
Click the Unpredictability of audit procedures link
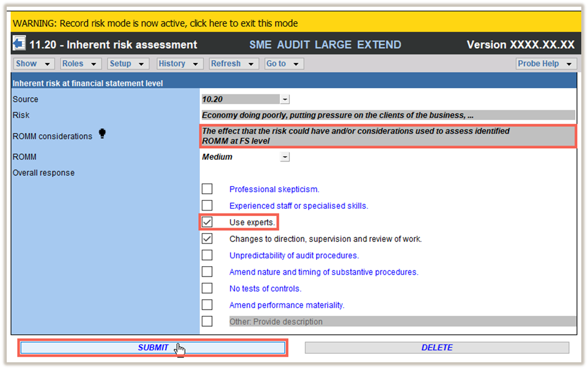tap(294, 256)
